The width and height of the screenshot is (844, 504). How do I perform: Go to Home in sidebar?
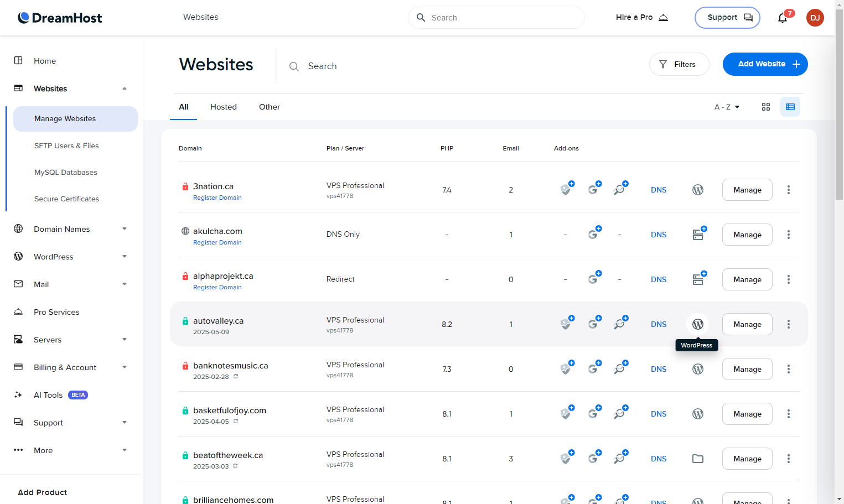[x=45, y=61]
